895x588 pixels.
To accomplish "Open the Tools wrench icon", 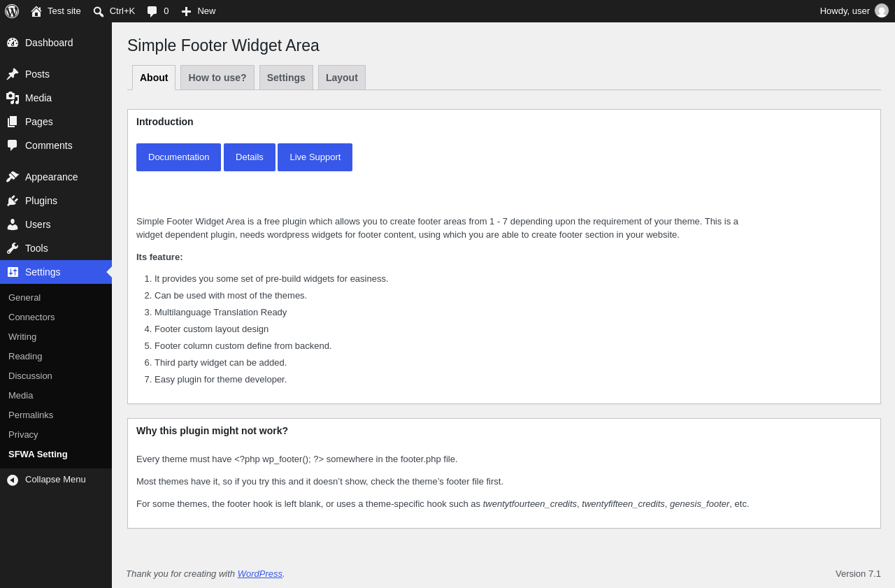I will tap(13, 248).
